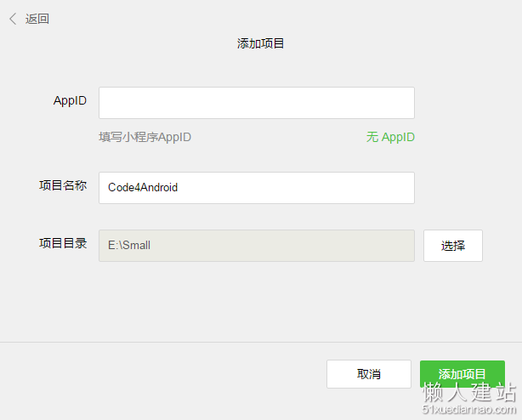The image size is (522, 420).
Task: Place cursor in the Code4Android text
Action: (143, 188)
